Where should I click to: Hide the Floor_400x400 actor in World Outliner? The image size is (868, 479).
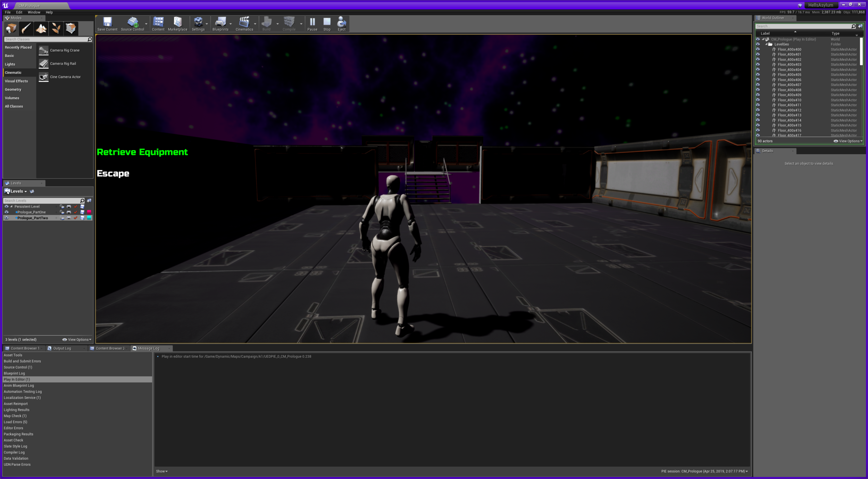click(758, 49)
